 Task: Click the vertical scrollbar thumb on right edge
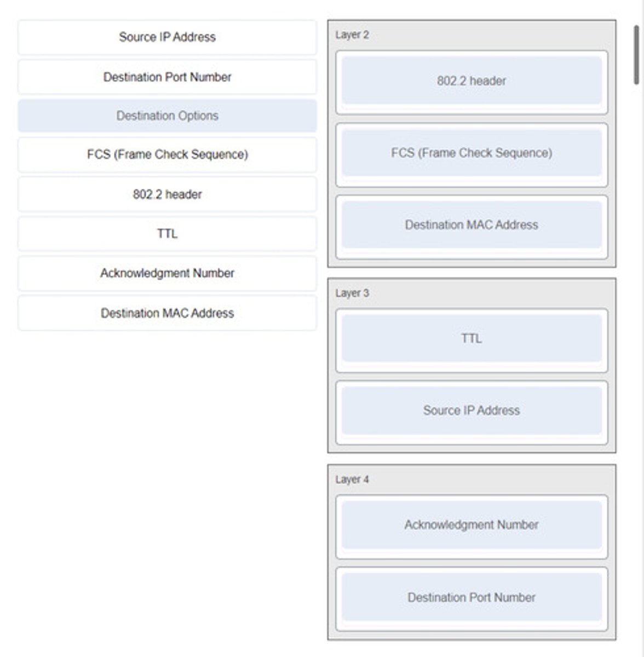pyautogui.click(x=637, y=55)
